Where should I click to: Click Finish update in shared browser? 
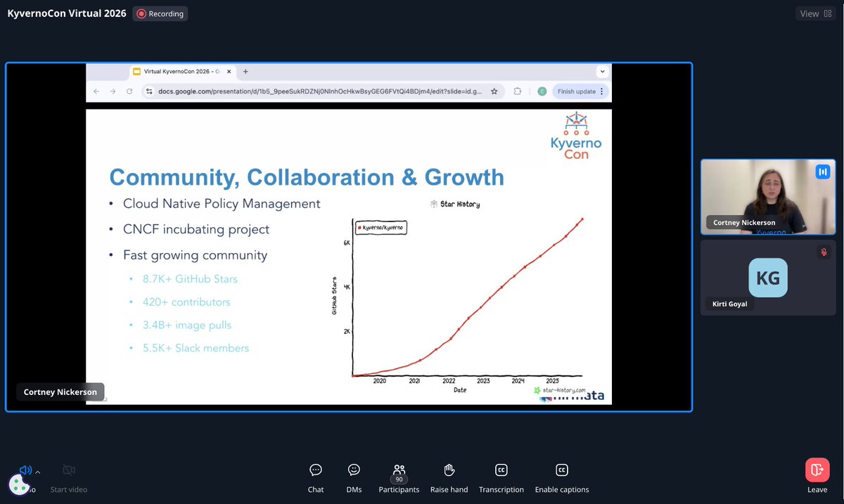pyautogui.click(x=579, y=91)
